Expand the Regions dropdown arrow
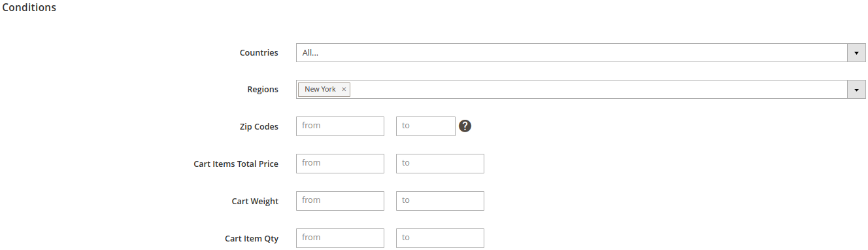This screenshot has width=868, height=250. (856, 90)
